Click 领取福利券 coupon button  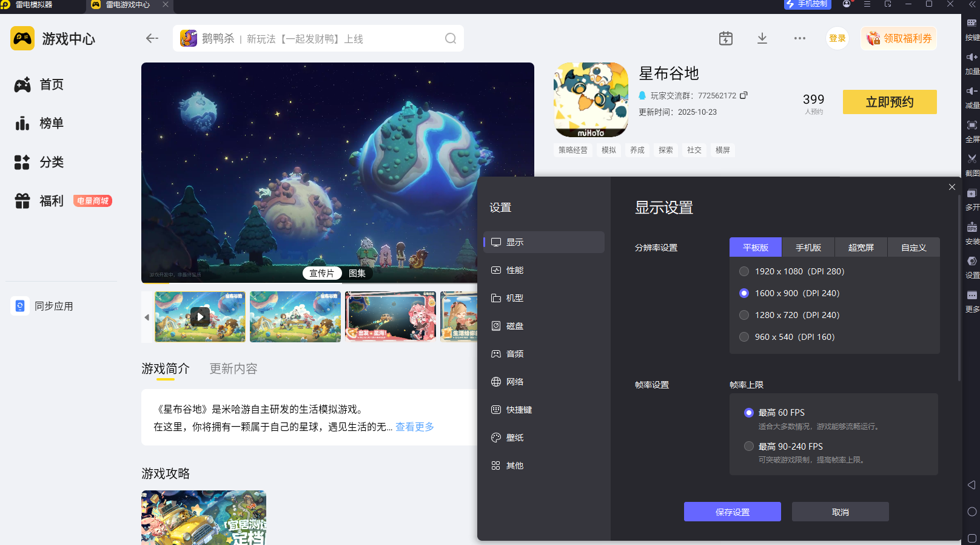[899, 38]
